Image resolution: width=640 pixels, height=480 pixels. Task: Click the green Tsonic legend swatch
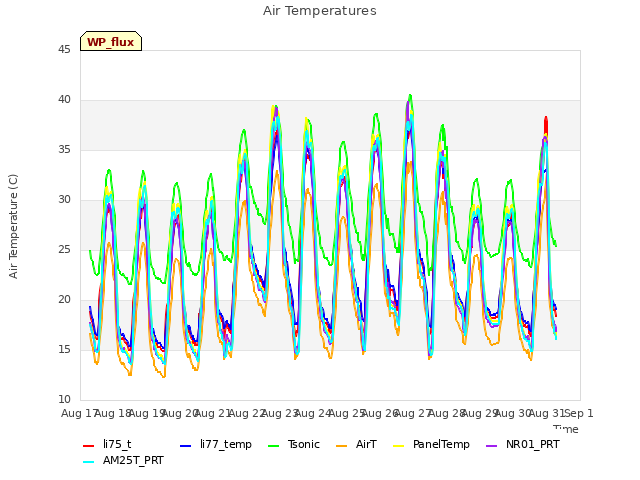click(x=273, y=446)
